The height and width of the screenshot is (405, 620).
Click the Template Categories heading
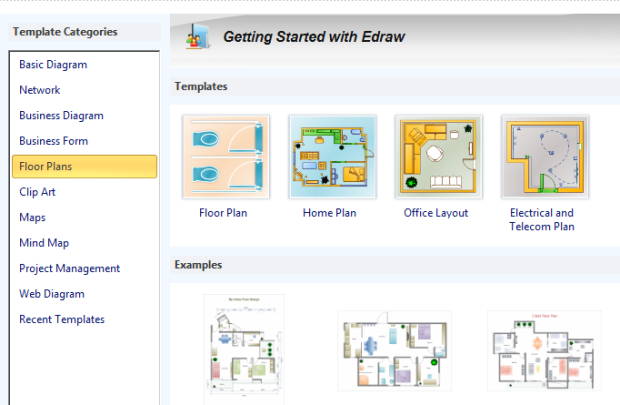click(x=65, y=32)
